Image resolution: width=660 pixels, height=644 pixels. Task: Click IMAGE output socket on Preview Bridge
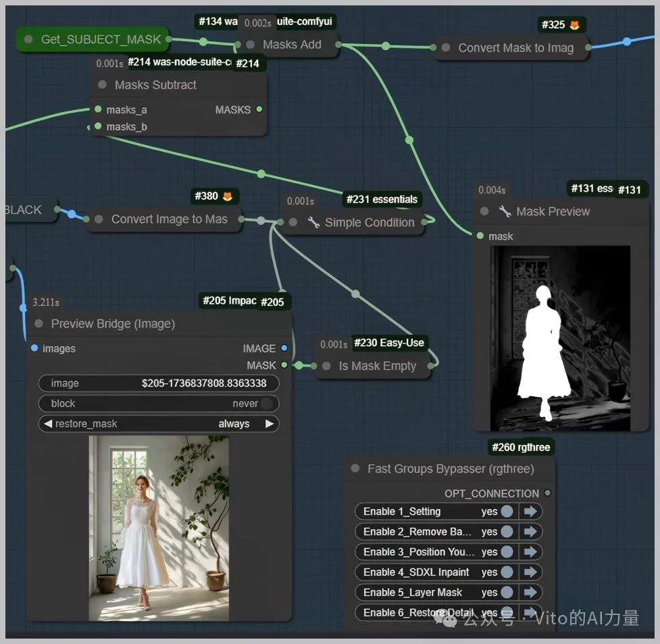point(284,348)
